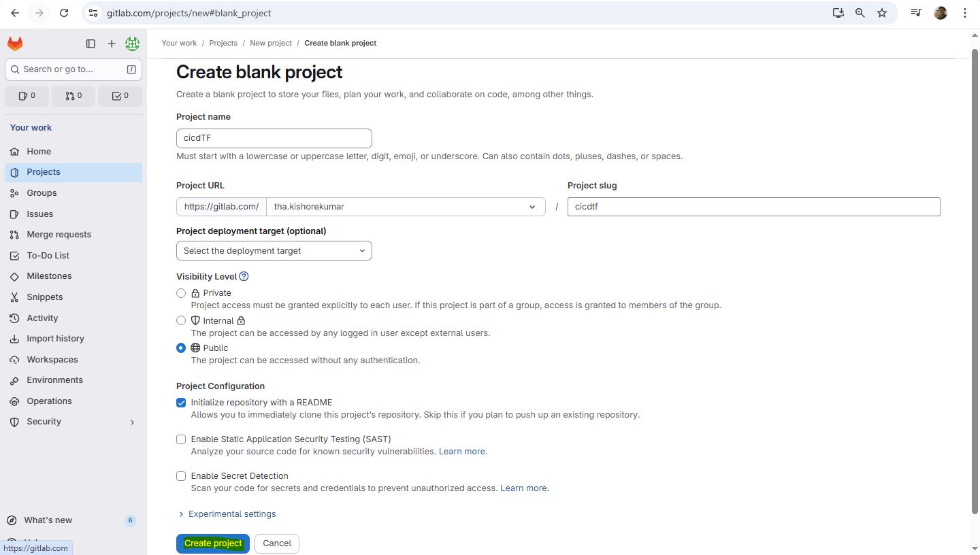Open the create new plus menu

(112, 44)
